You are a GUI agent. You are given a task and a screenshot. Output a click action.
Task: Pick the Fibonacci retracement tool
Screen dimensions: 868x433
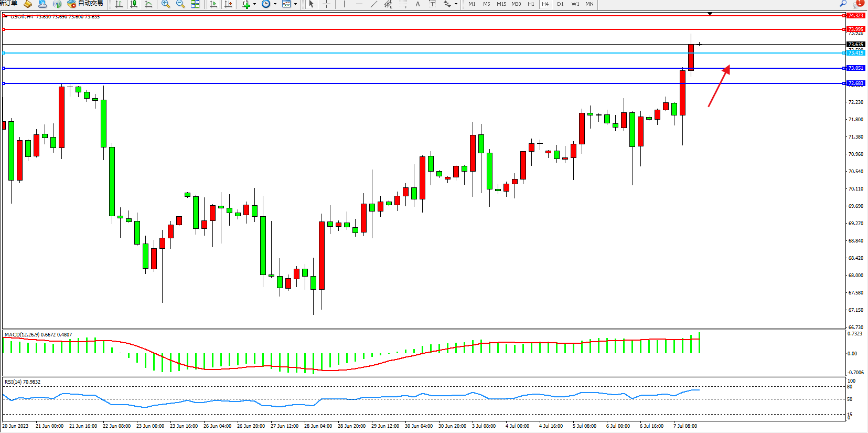tap(403, 4)
